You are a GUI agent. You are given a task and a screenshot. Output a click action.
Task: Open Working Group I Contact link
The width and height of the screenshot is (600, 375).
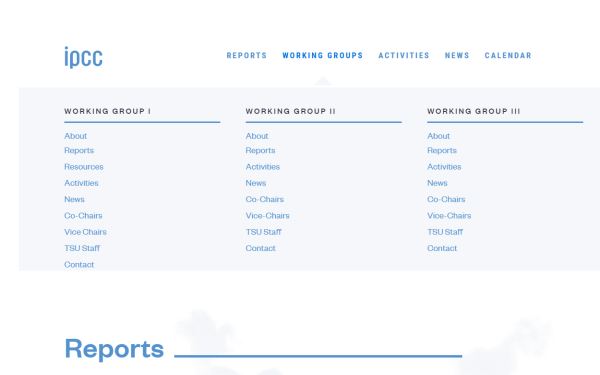(79, 264)
